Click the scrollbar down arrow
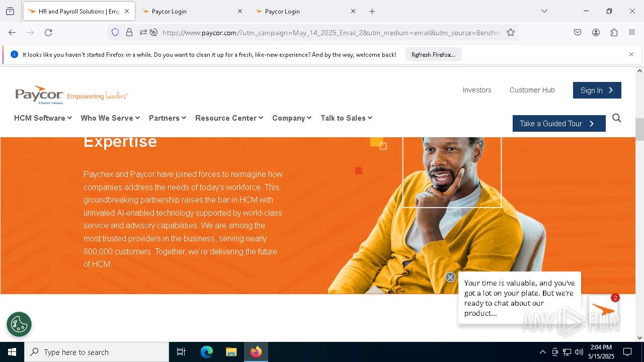This screenshot has height=362, width=644. [639, 338]
